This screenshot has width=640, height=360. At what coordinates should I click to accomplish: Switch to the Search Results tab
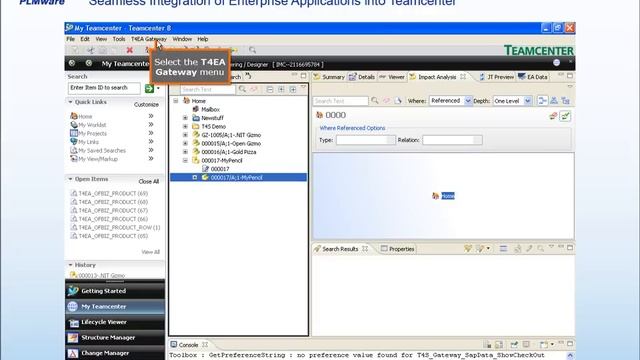click(340, 249)
